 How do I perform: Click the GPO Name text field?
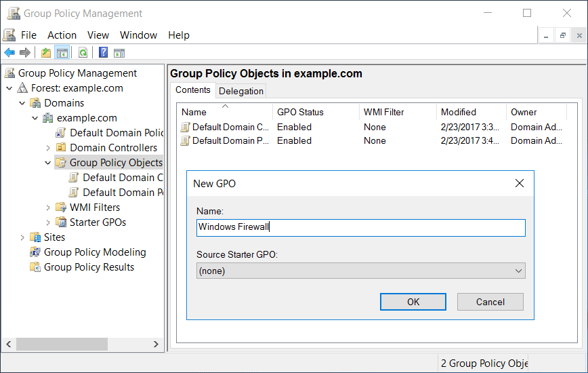coord(361,228)
